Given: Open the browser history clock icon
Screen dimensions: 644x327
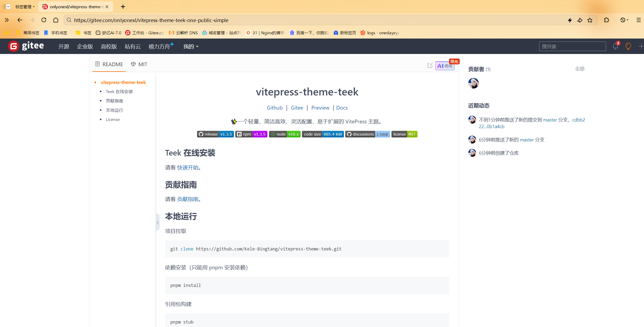Looking at the screenshot, I should 623,20.
